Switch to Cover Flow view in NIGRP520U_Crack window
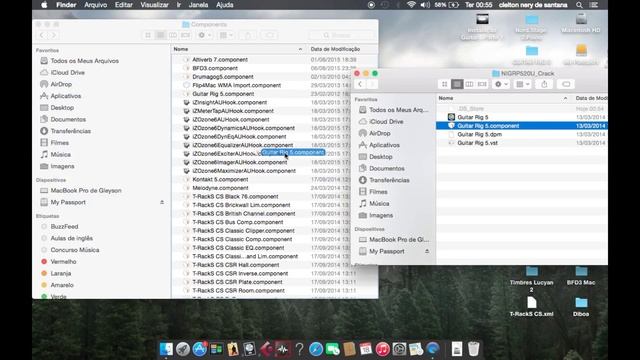Viewport: 640px width, 360px height. point(482,84)
